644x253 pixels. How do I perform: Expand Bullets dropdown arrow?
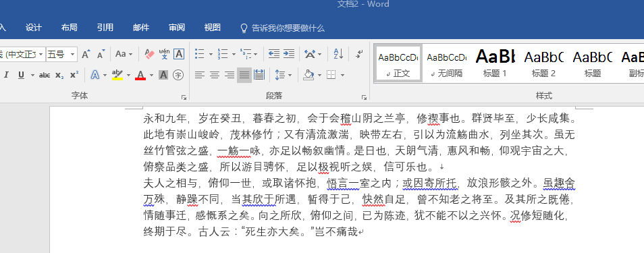[211, 54]
